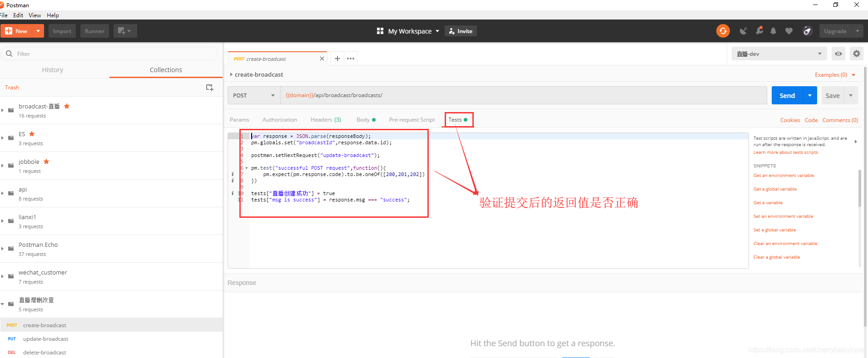Click the Filter search field
This screenshot has width=868, height=358.
click(x=109, y=54)
